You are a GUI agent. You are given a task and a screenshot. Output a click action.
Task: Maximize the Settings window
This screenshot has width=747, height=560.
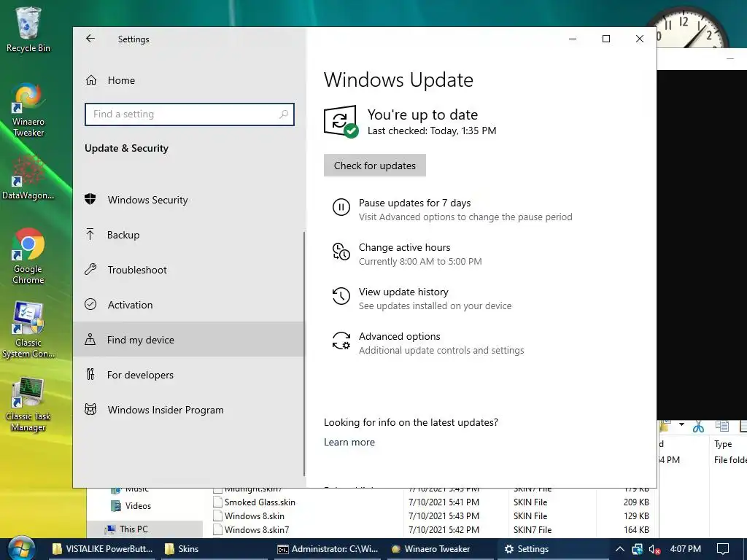coord(606,39)
